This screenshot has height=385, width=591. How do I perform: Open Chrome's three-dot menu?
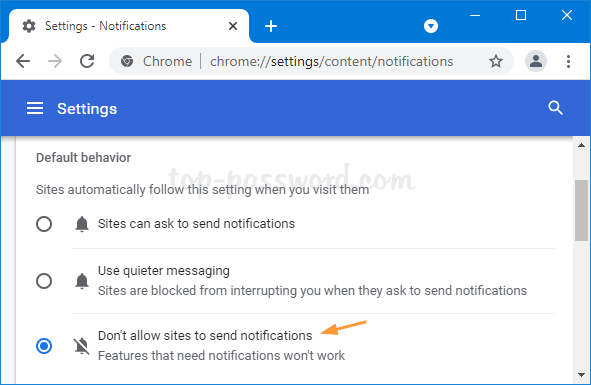[x=568, y=61]
